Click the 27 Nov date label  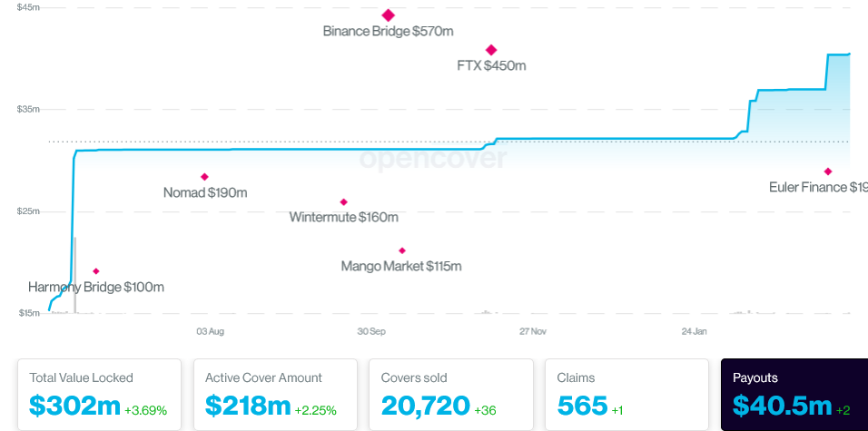click(x=533, y=331)
